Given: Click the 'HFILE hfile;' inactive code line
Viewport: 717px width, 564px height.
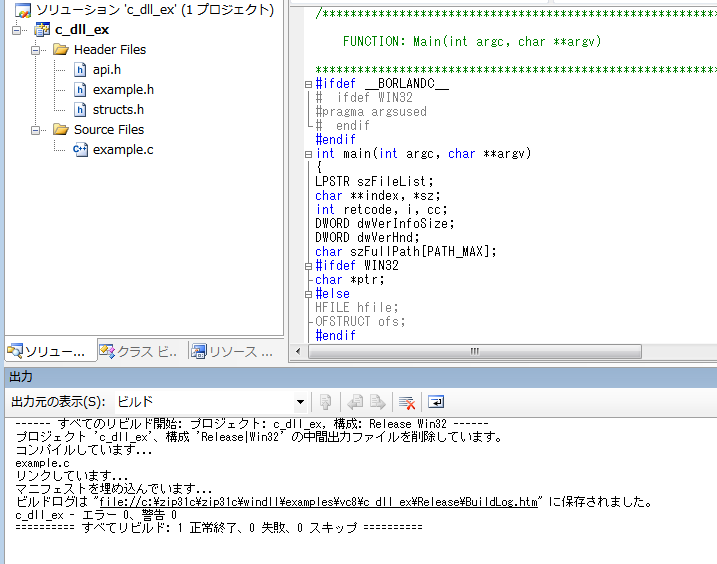Looking at the screenshot, I should [357, 307].
